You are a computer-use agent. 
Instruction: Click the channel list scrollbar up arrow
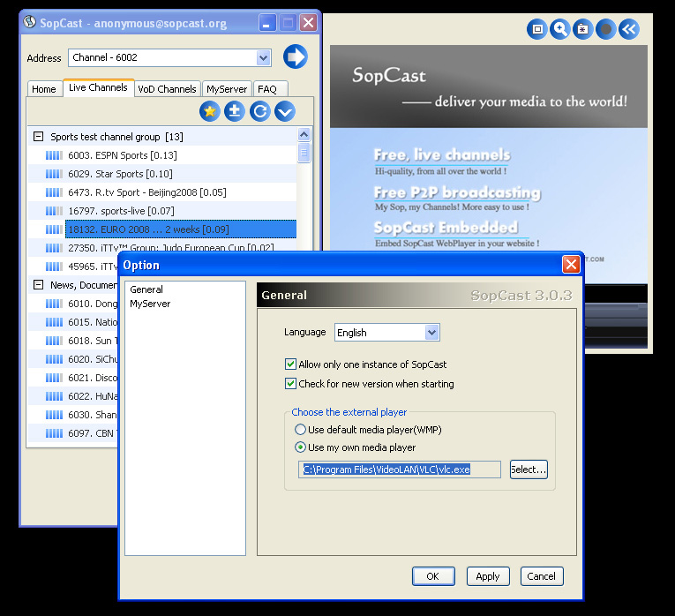pyautogui.click(x=304, y=135)
